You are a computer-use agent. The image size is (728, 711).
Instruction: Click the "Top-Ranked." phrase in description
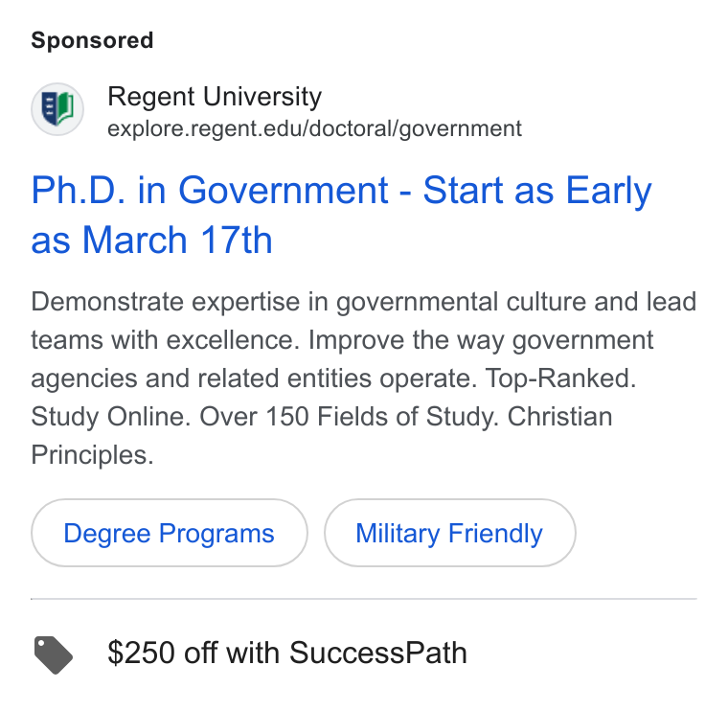[x=560, y=378]
